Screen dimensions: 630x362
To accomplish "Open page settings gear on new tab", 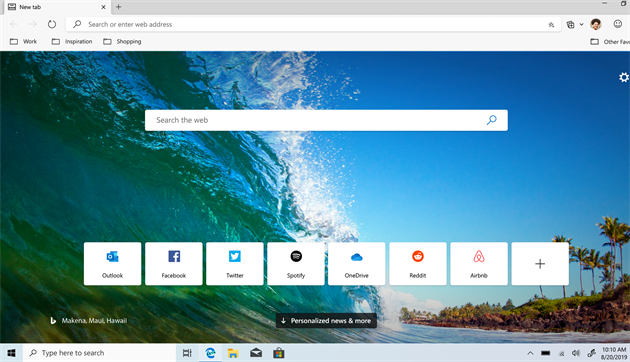I will [x=624, y=77].
